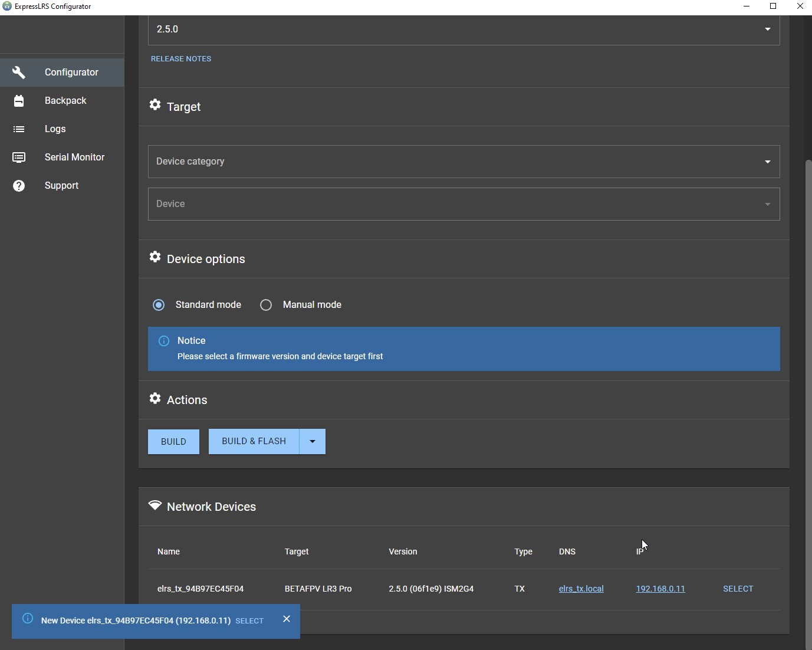
Task: Select Standard mode radio button
Action: (159, 305)
